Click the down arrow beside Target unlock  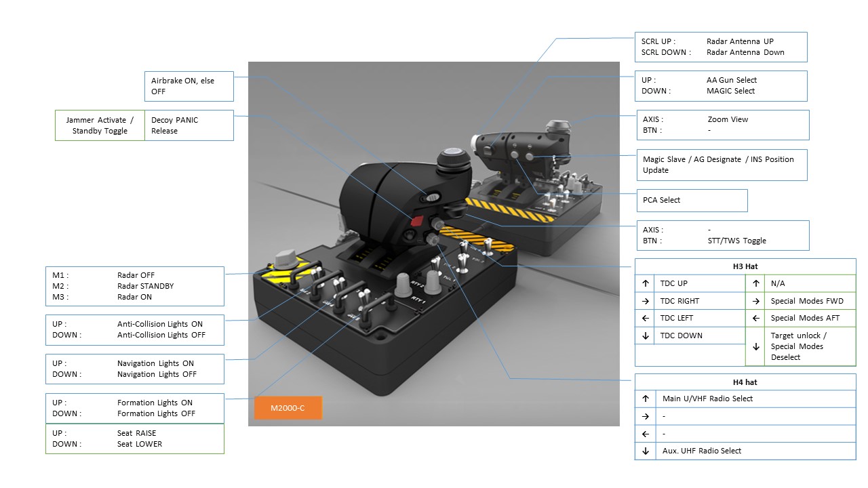[x=756, y=346]
